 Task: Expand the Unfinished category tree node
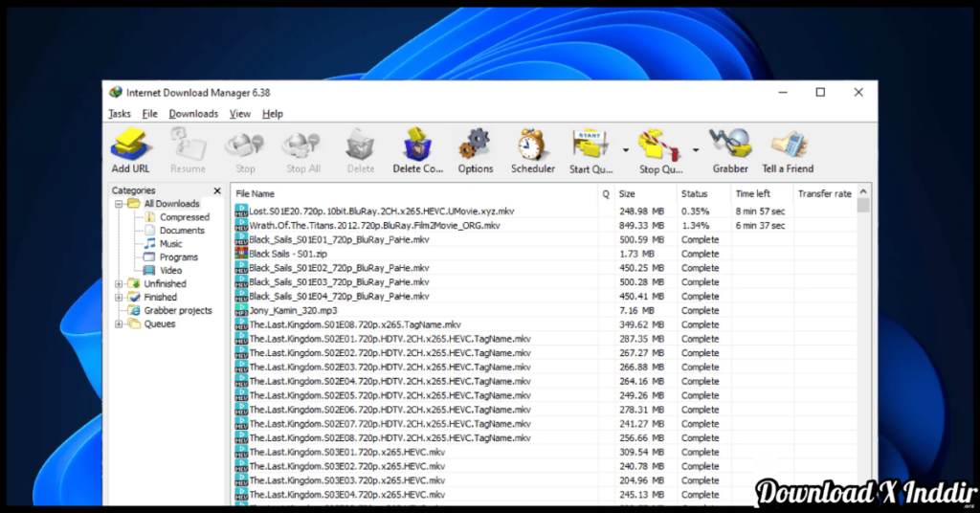pos(120,284)
